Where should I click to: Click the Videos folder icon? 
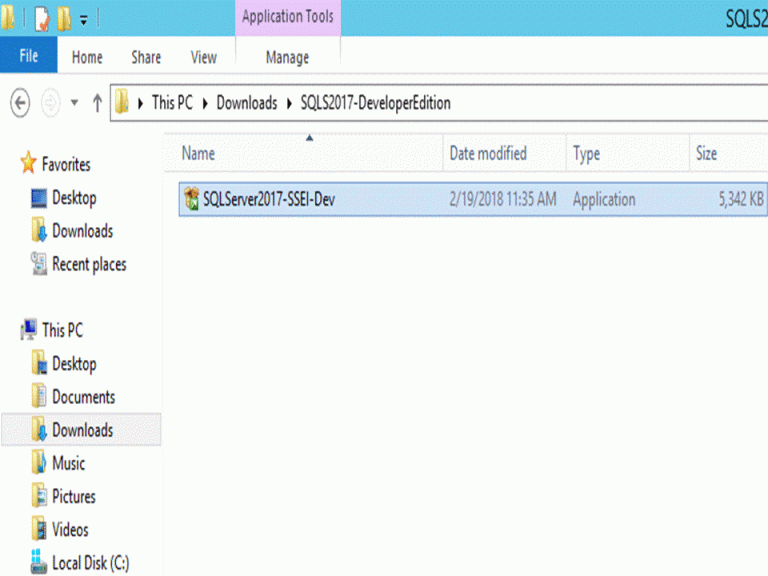click(39, 529)
